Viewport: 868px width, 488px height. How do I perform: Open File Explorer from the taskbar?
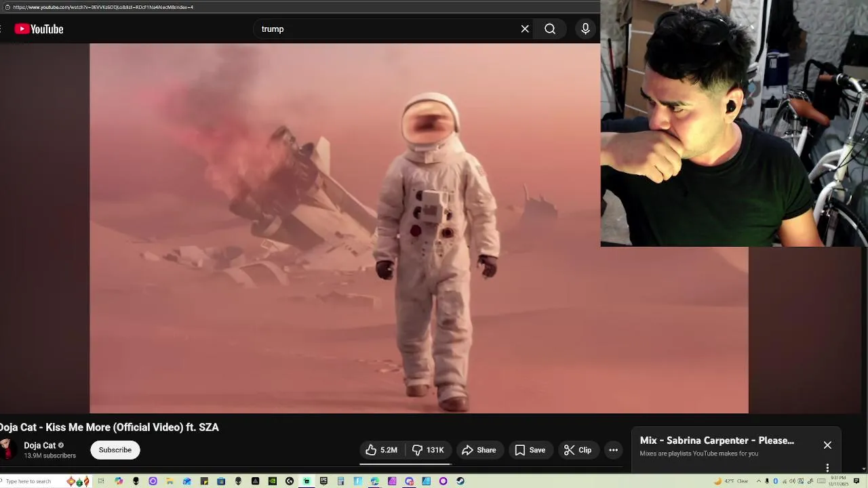tap(170, 481)
